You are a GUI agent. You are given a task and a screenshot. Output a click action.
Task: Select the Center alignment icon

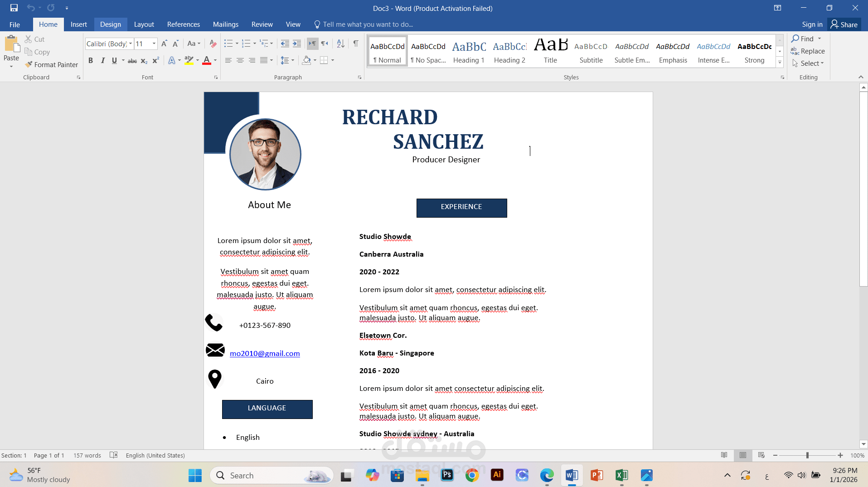240,60
